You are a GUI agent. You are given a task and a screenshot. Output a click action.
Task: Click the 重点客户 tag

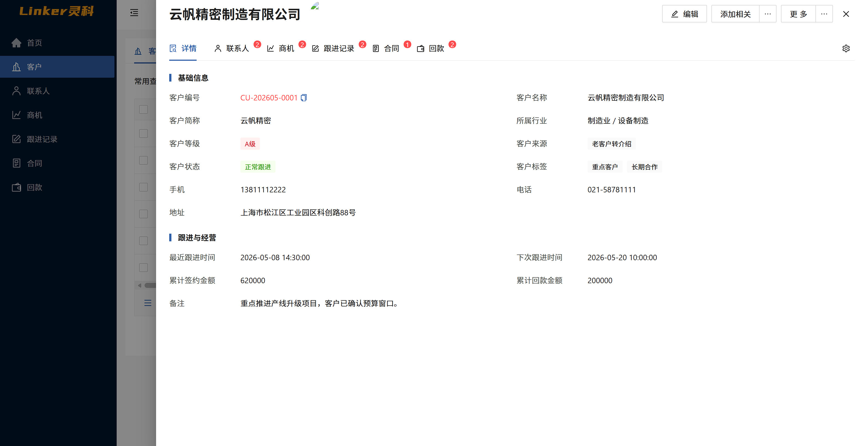tap(605, 167)
